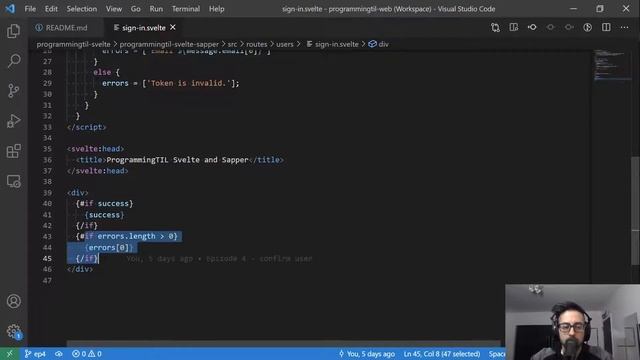This screenshot has height=360, width=640.
Task: Open Manage settings gear
Action: [13, 331]
